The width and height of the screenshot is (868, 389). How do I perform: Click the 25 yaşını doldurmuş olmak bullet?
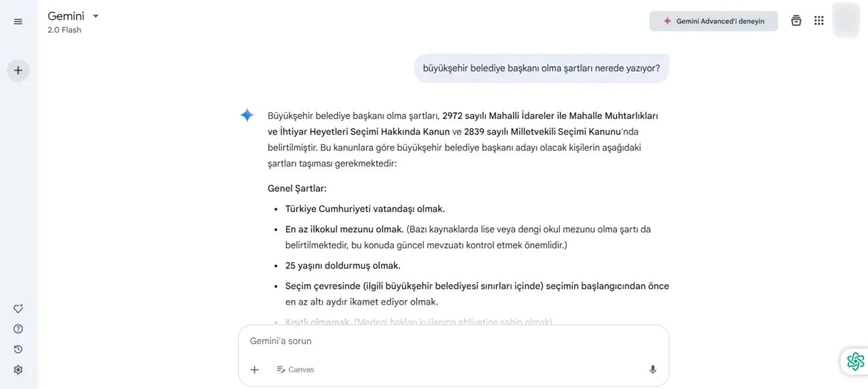click(x=343, y=266)
